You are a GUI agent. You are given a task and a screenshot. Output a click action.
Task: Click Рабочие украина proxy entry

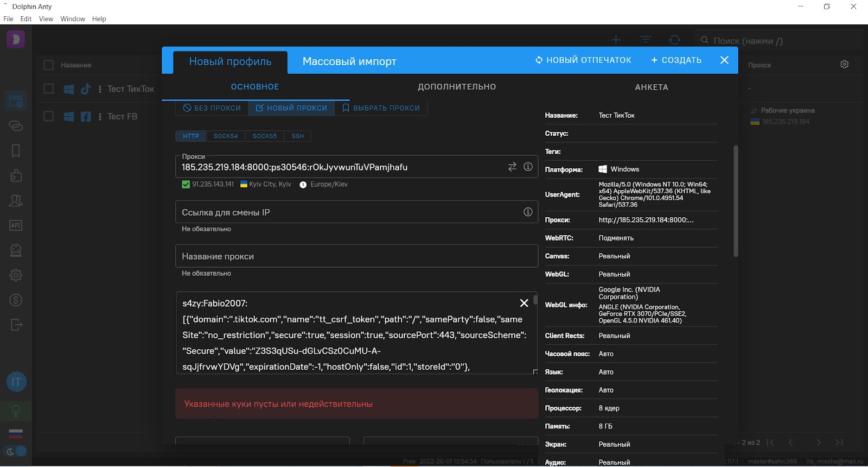787,110
